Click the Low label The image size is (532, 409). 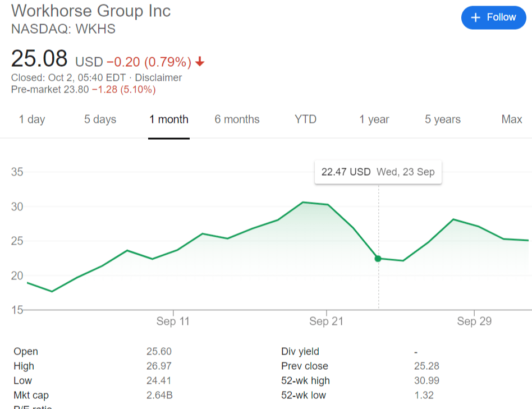[22, 380]
